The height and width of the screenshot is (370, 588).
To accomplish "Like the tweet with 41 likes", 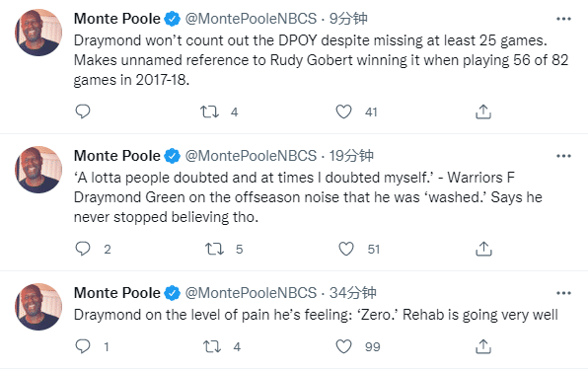I will click(343, 111).
